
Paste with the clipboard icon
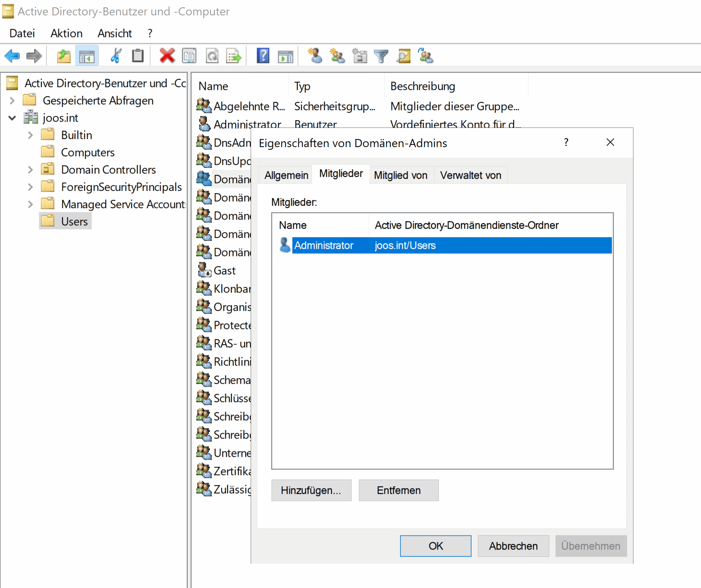pyautogui.click(x=137, y=56)
